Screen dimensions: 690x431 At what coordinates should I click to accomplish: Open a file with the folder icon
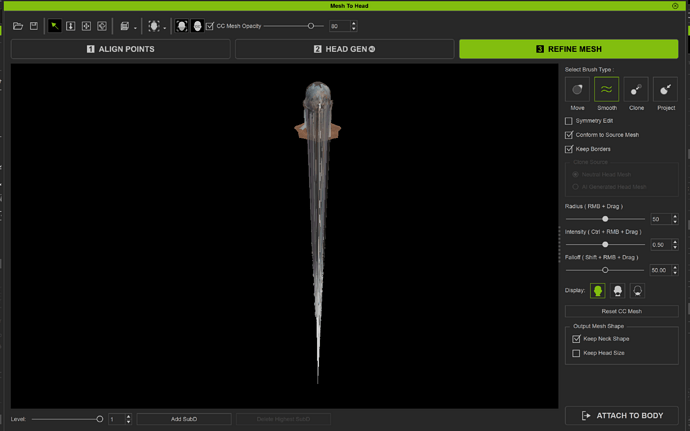pos(18,26)
